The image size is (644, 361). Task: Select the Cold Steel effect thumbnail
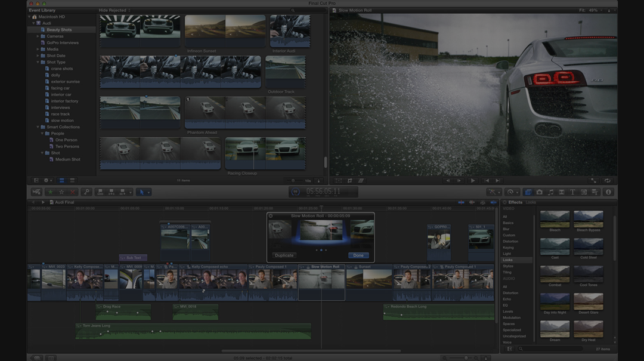[588, 246]
